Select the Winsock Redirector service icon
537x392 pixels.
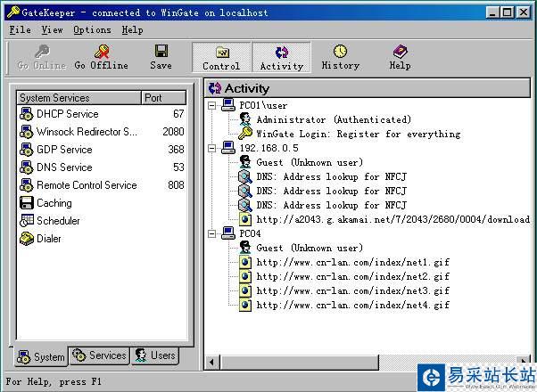pos(27,132)
